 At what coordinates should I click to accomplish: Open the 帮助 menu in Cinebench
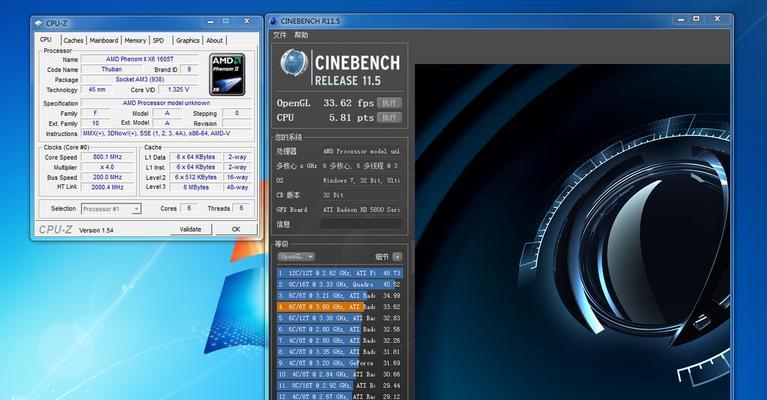pos(301,35)
